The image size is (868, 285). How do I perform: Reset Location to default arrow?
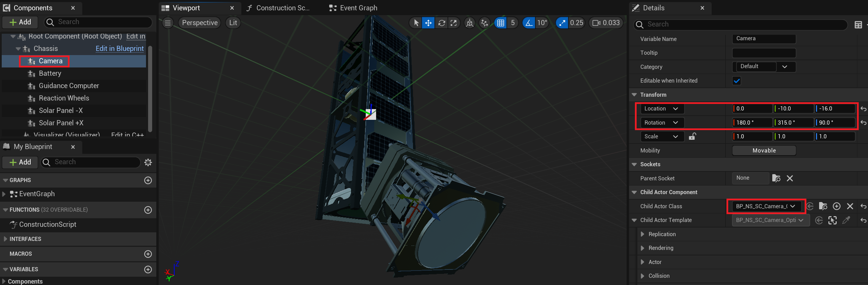click(863, 109)
